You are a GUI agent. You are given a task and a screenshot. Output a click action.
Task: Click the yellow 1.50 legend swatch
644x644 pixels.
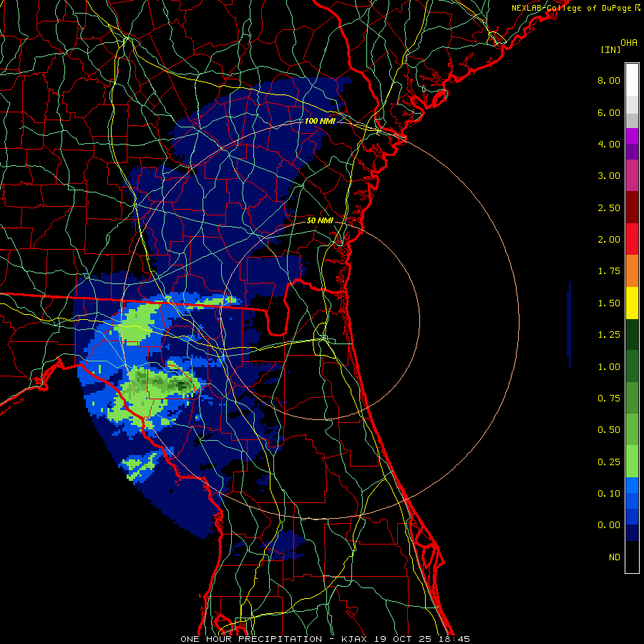click(x=632, y=303)
